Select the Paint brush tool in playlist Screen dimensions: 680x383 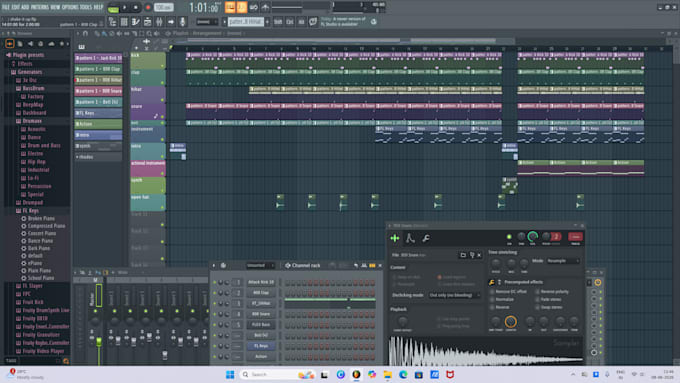point(105,33)
